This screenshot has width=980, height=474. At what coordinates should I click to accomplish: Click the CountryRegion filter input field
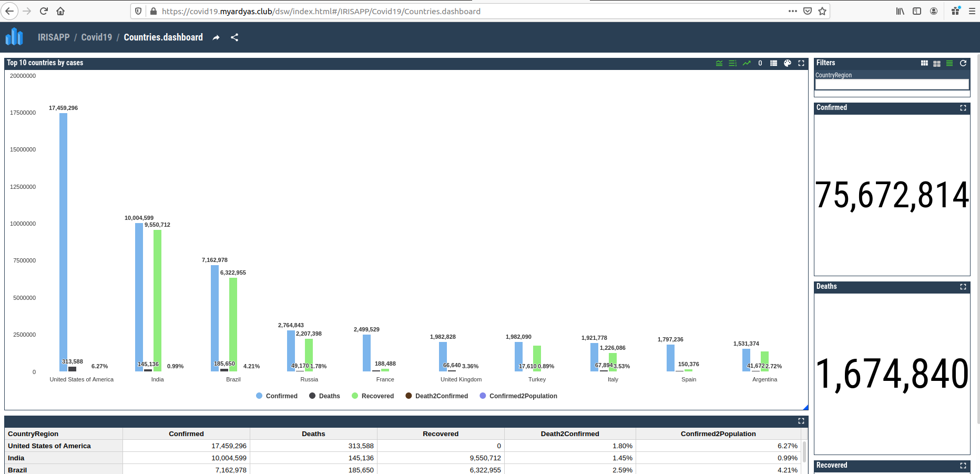892,84
